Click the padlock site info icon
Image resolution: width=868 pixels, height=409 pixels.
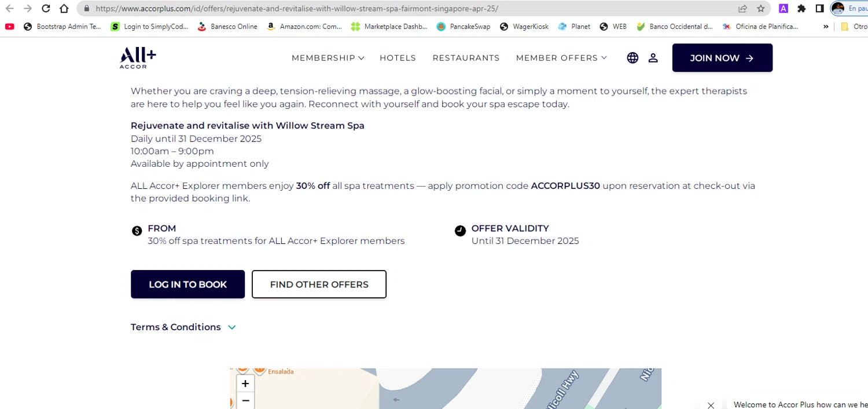tap(87, 9)
